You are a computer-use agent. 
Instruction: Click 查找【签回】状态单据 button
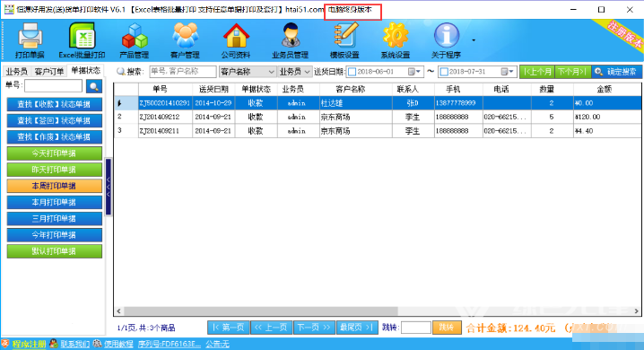(54, 121)
